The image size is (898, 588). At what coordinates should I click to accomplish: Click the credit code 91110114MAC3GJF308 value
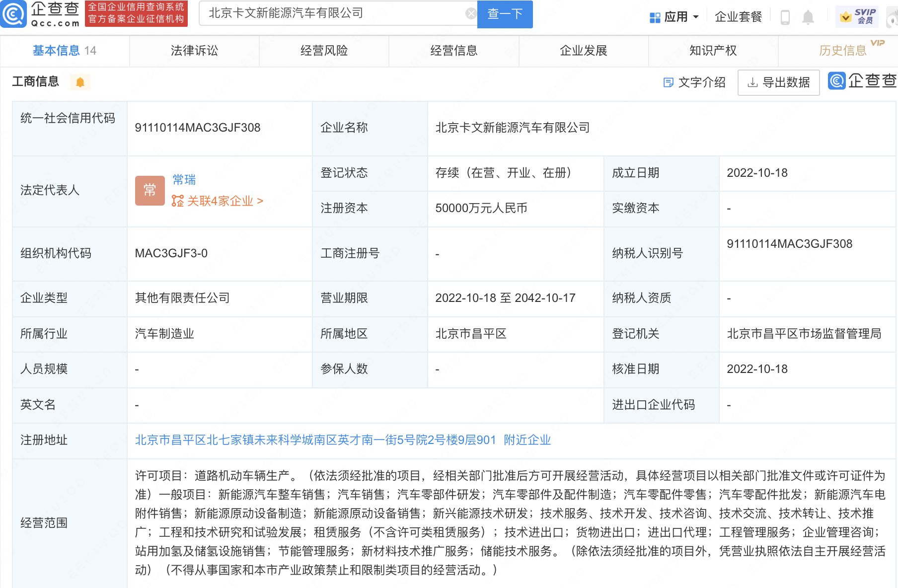pyautogui.click(x=198, y=128)
